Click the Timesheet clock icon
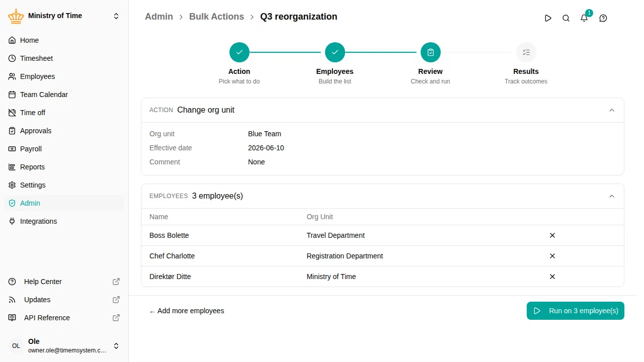Screen dimensions: 644x362 pos(12,58)
